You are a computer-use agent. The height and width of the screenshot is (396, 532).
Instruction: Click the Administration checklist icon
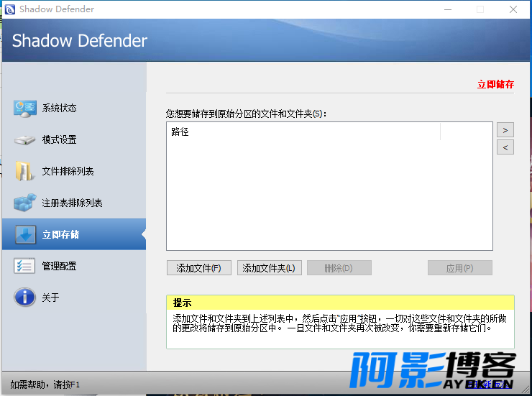(x=24, y=266)
